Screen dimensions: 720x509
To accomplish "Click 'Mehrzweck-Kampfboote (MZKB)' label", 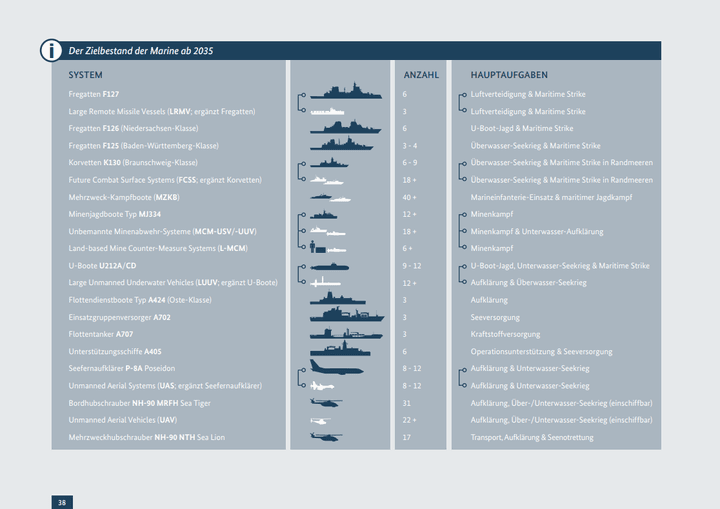I will tap(124, 198).
